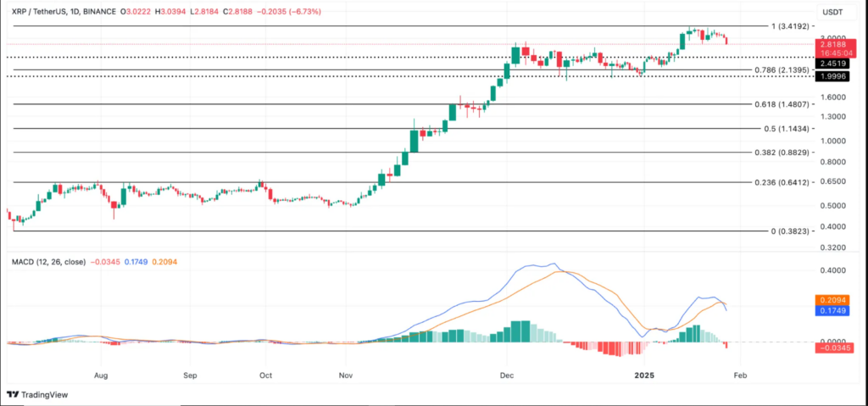Select the 0.786 (2.1395) Fibonacci label
The width and height of the screenshot is (868, 406).
[x=782, y=70]
